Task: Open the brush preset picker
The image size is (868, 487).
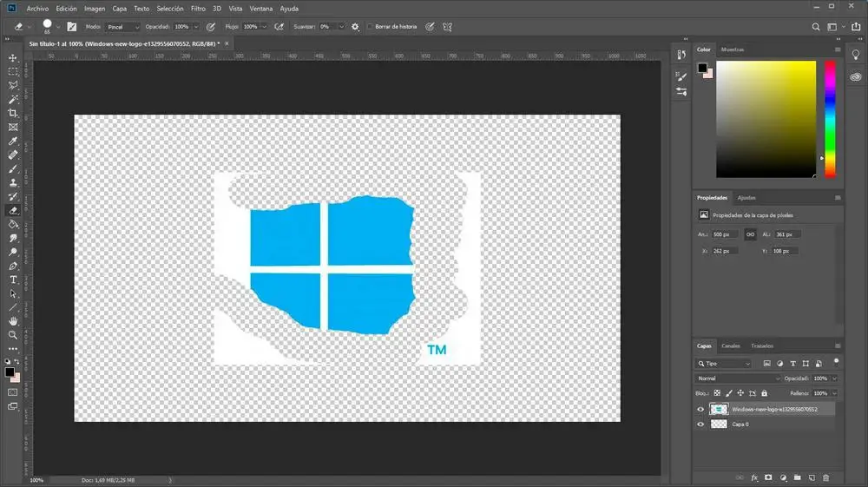Action: click(57, 27)
